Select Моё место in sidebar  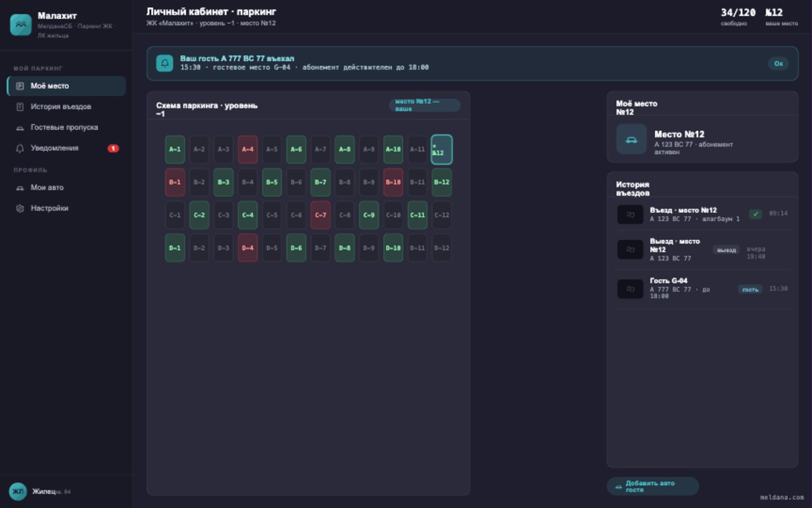[66, 86]
